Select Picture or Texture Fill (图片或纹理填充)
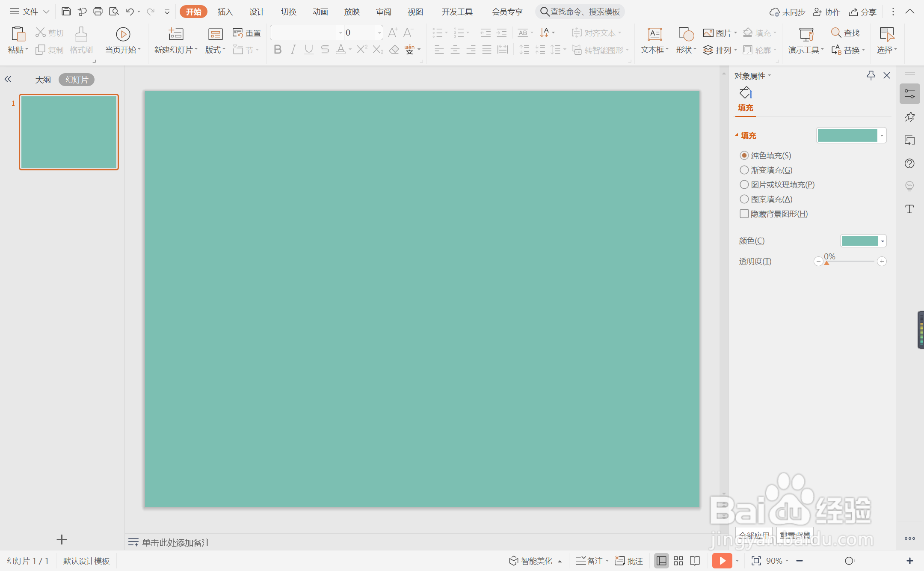 click(744, 184)
